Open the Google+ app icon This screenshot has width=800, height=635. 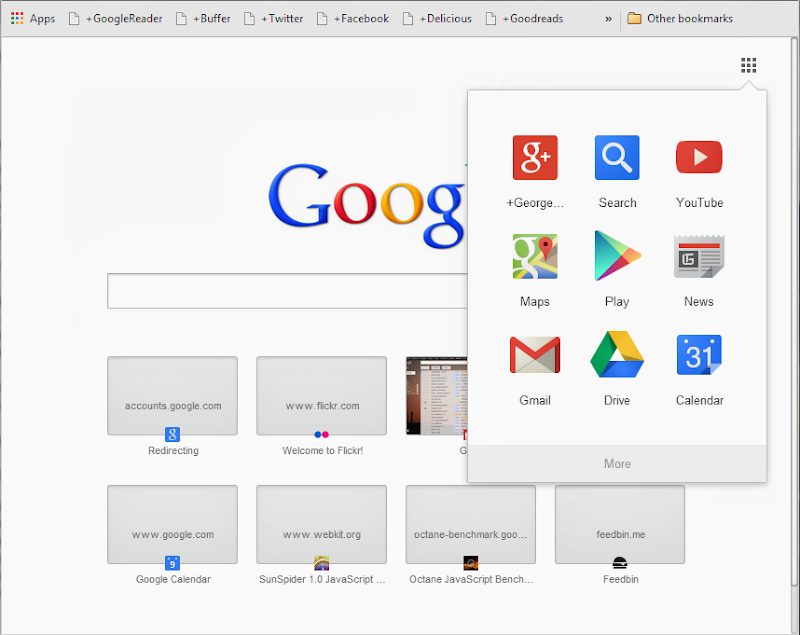coord(535,158)
